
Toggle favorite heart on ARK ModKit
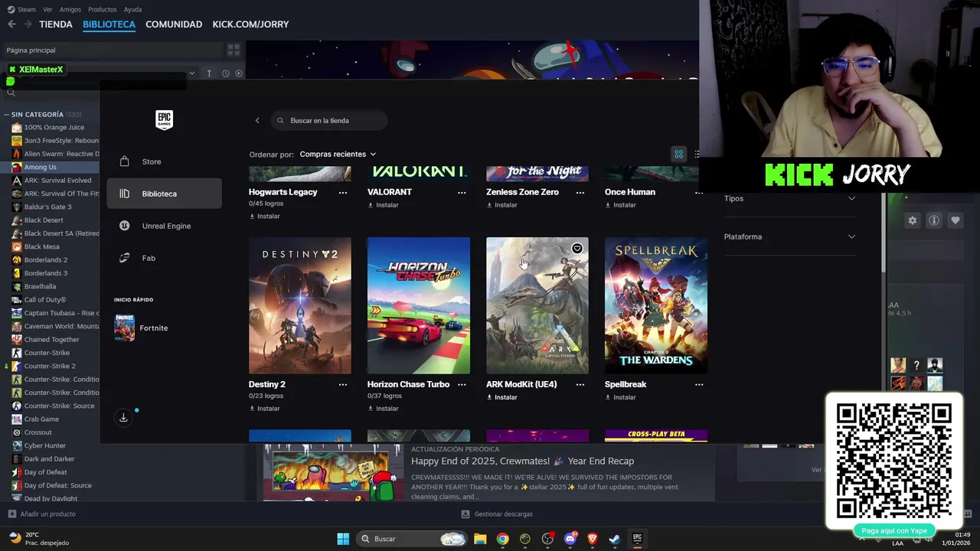click(x=577, y=249)
